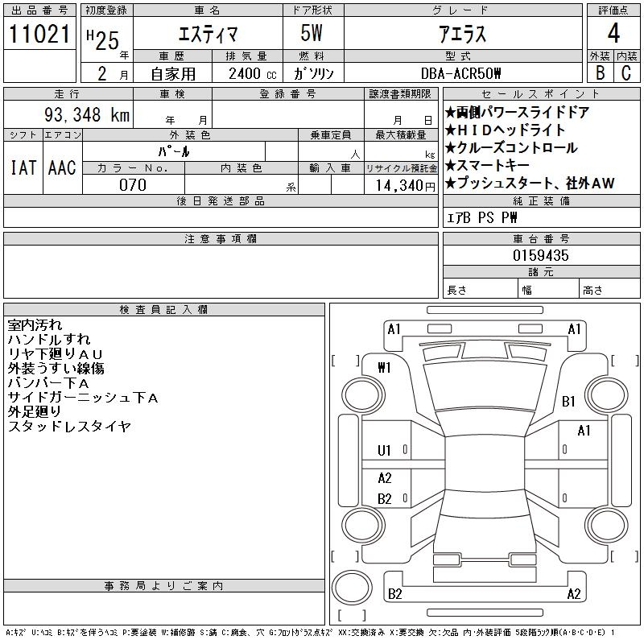
Task: Click the shift value IAT
Action: (x=23, y=167)
